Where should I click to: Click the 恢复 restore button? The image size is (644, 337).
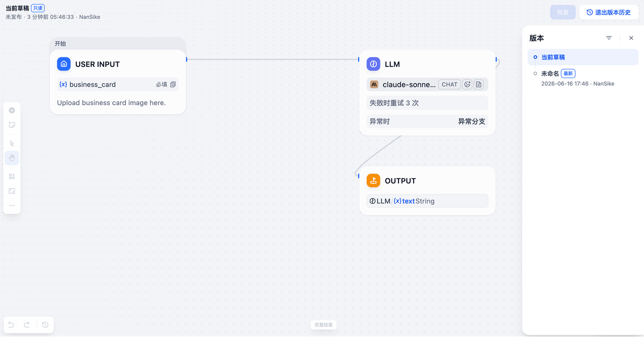tap(562, 13)
